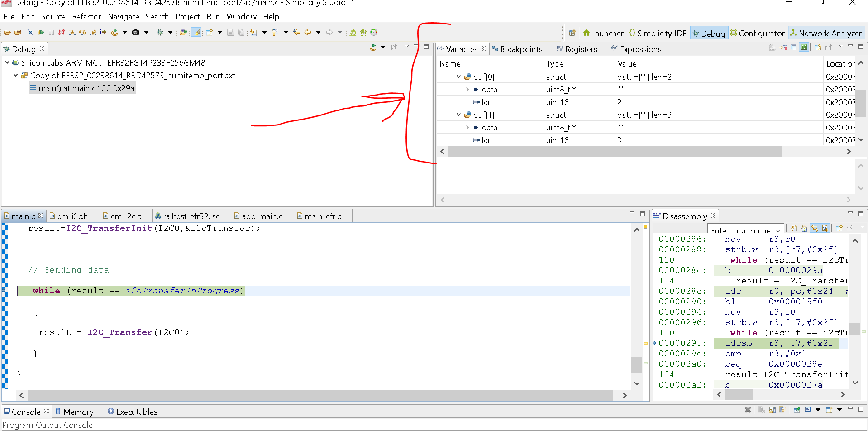The image size is (868, 431).
Task: Collapse the Silicon Labs ARM MCU tree node
Action: tap(7, 62)
